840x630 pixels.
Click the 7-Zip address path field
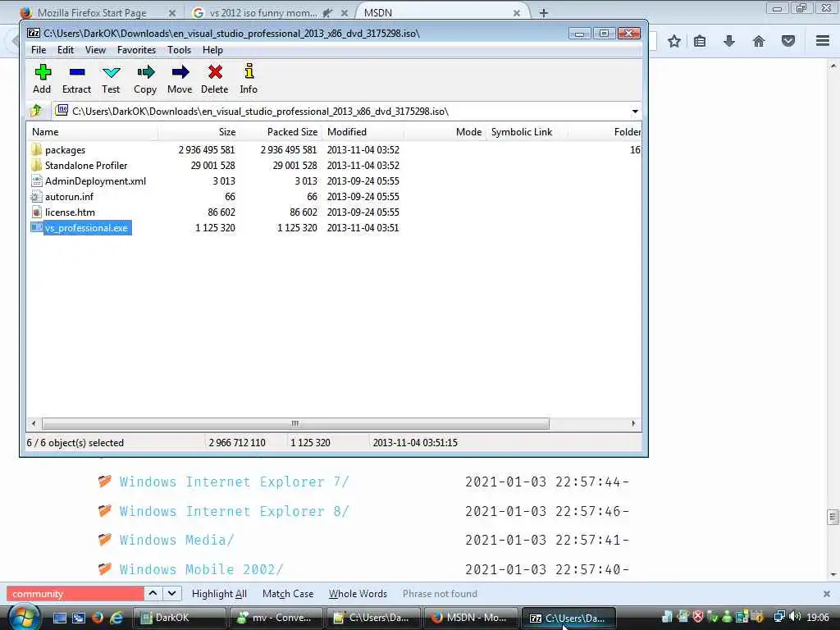[343, 111]
